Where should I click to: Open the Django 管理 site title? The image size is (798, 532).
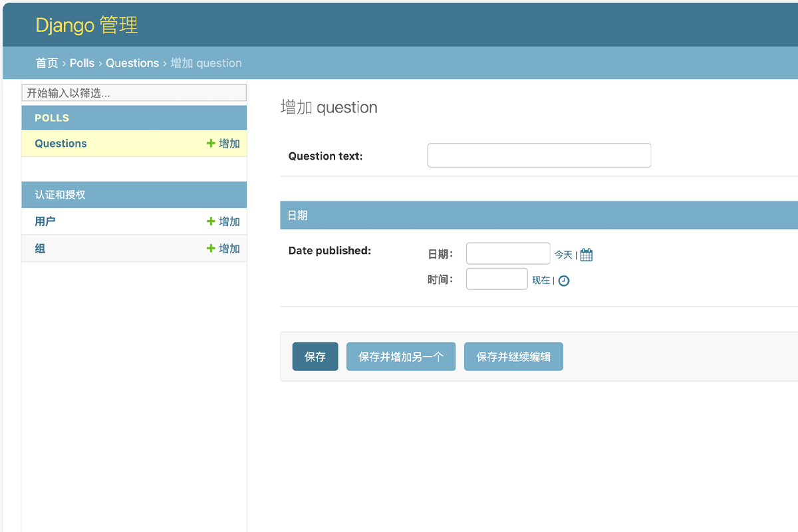(x=86, y=25)
